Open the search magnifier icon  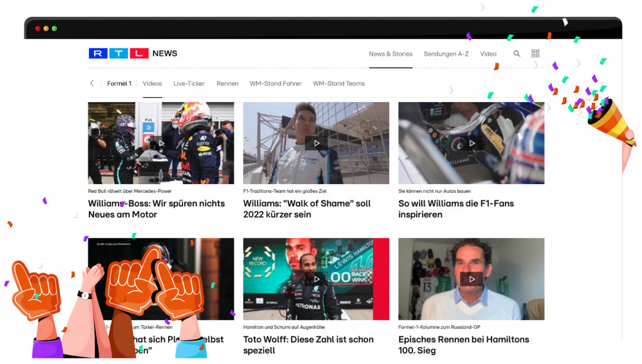point(517,54)
